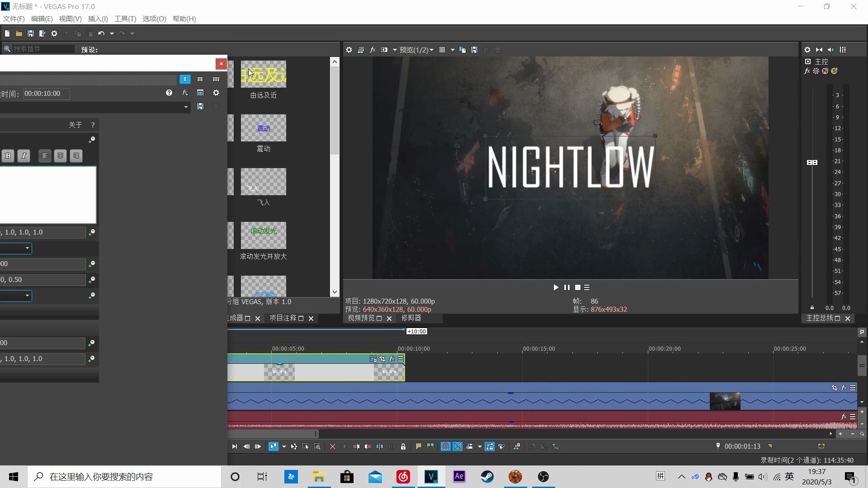
Task: Click the 关于 button in generator panel
Action: (75, 125)
